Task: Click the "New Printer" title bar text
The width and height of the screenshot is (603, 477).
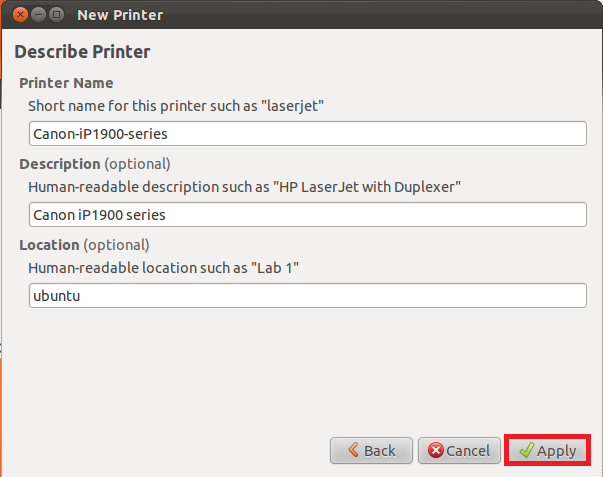Action: (x=120, y=15)
